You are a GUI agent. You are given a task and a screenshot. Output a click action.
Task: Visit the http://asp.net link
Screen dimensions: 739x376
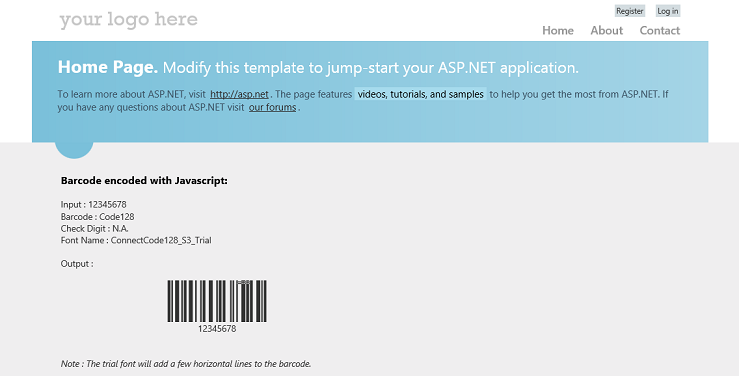click(239, 94)
